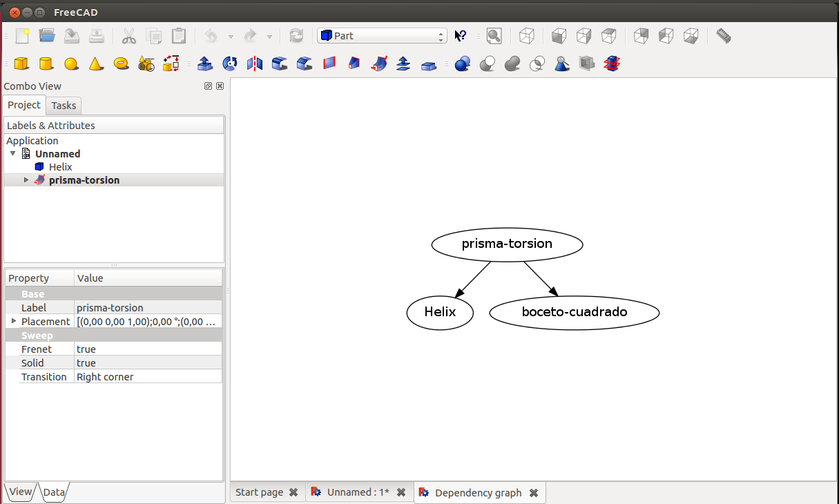Insert a torus solid
Image resolution: width=839 pixels, height=504 pixels.
[x=121, y=64]
